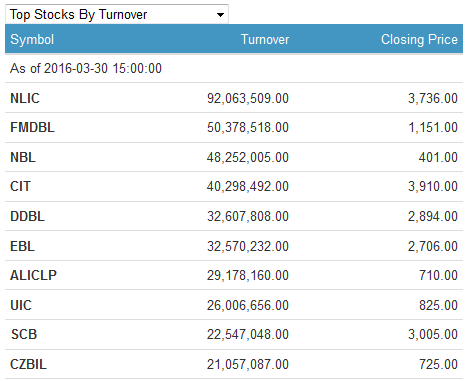Click CZBIL closing price 725.00

tap(438, 364)
